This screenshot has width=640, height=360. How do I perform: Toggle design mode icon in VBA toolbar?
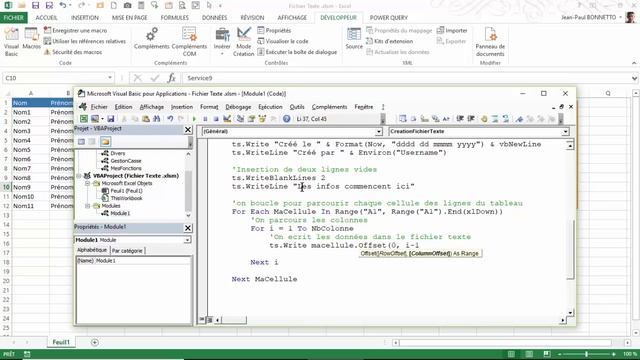[227, 119]
